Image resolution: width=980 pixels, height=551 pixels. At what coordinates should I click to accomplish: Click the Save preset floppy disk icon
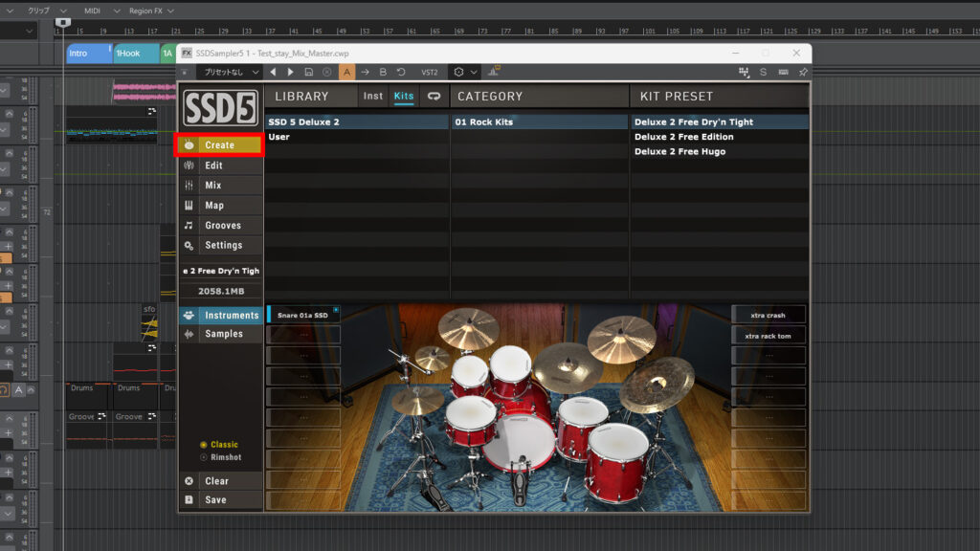(308, 72)
